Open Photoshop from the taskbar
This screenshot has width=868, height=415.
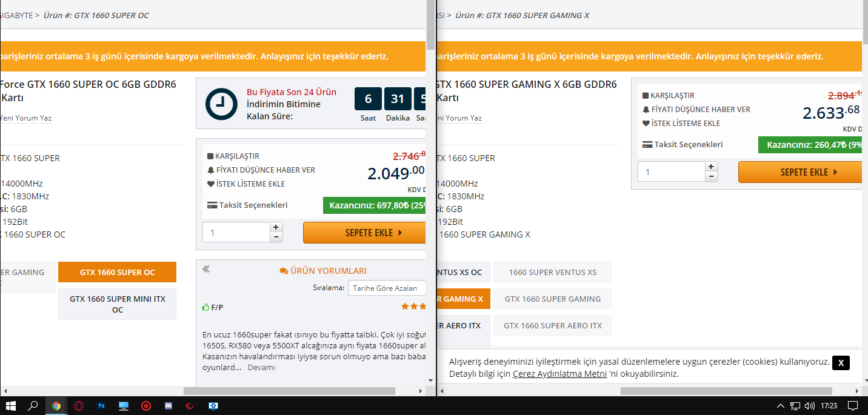tap(101, 406)
